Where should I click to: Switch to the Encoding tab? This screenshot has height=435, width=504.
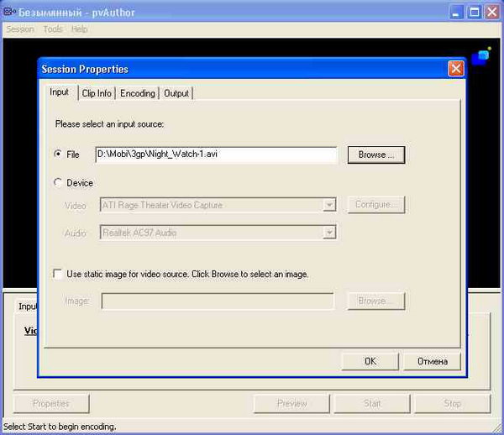(137, 93)
